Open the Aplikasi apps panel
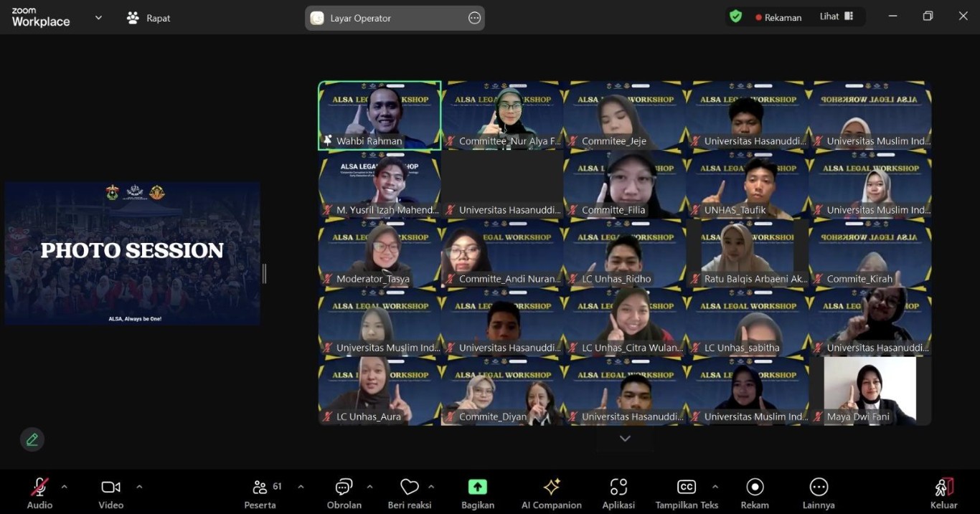 coord(618,493)
